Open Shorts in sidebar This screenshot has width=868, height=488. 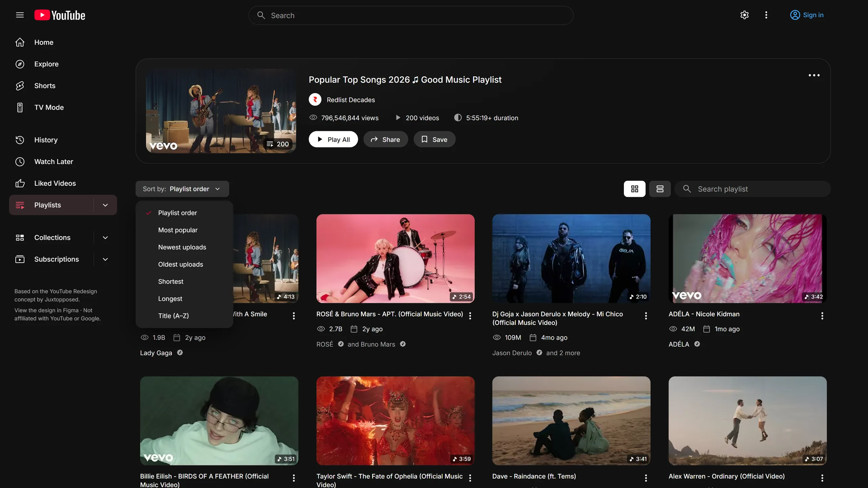63,86
